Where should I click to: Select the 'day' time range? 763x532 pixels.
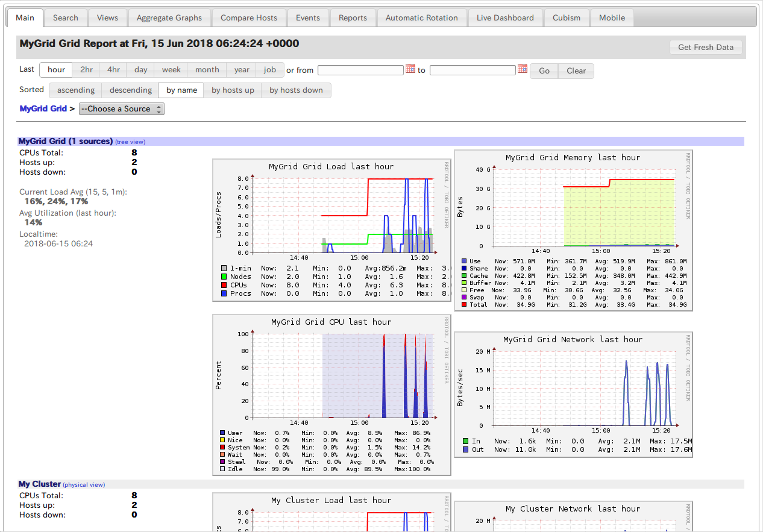[x=140, y=70]
